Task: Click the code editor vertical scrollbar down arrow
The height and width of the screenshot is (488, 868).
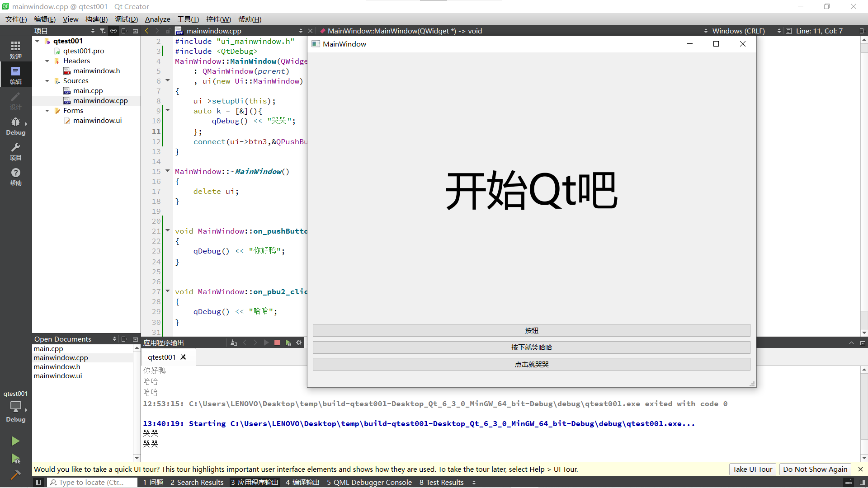Action: pyautogui.click(x=864, y=333)
